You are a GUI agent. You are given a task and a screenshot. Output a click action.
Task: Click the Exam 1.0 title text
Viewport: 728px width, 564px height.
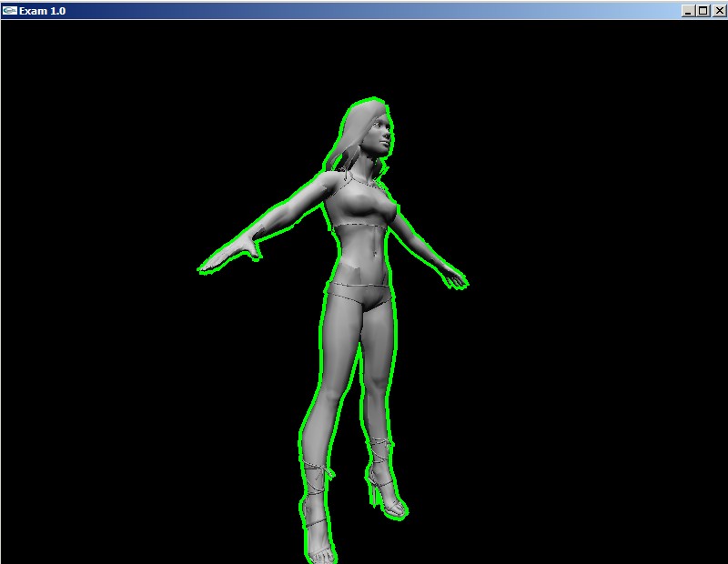[42, 11]
